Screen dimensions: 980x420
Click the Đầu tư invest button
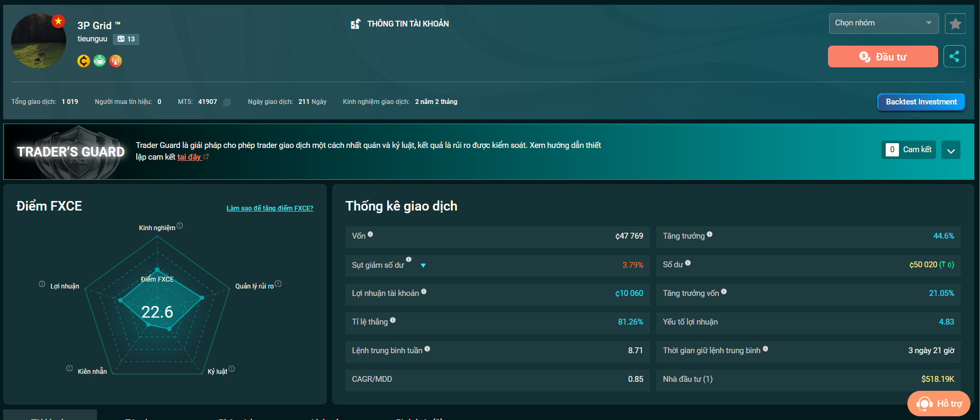click(883, 56)
